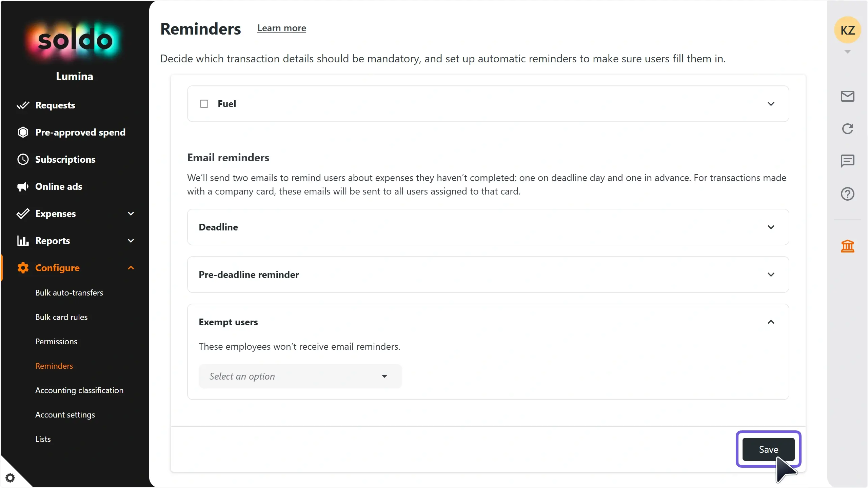Click the KZ user avatar
The image size is (868, 488).
pos(847,30)
